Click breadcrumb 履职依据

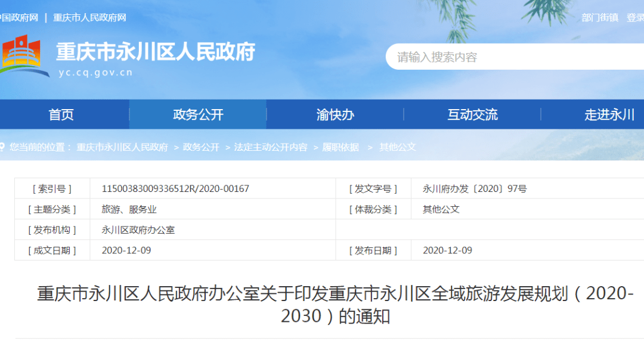(x=340, y=147)
